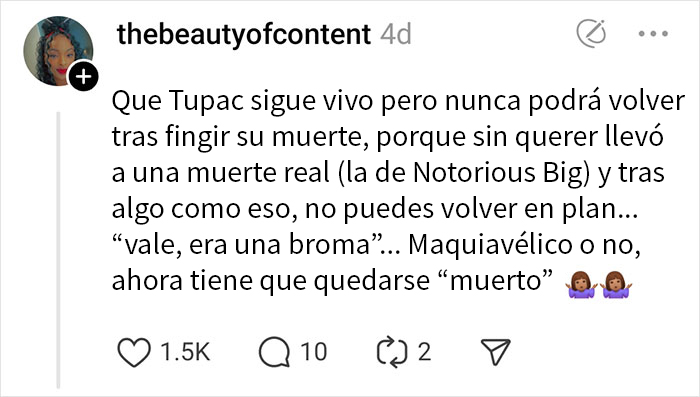Click the phrase “vale, era una broma”
Viewport: 700px width, 397px height.
click(249, 245)
